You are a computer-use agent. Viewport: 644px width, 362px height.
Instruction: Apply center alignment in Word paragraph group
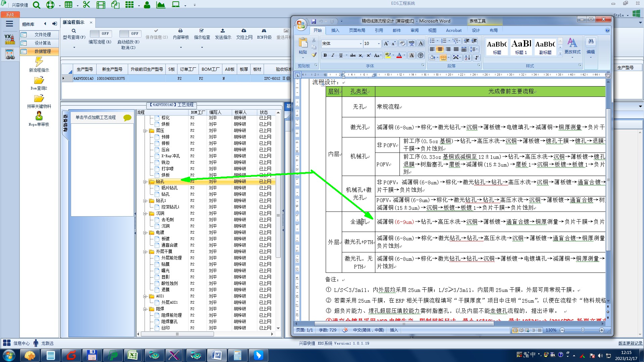[440, 49]
